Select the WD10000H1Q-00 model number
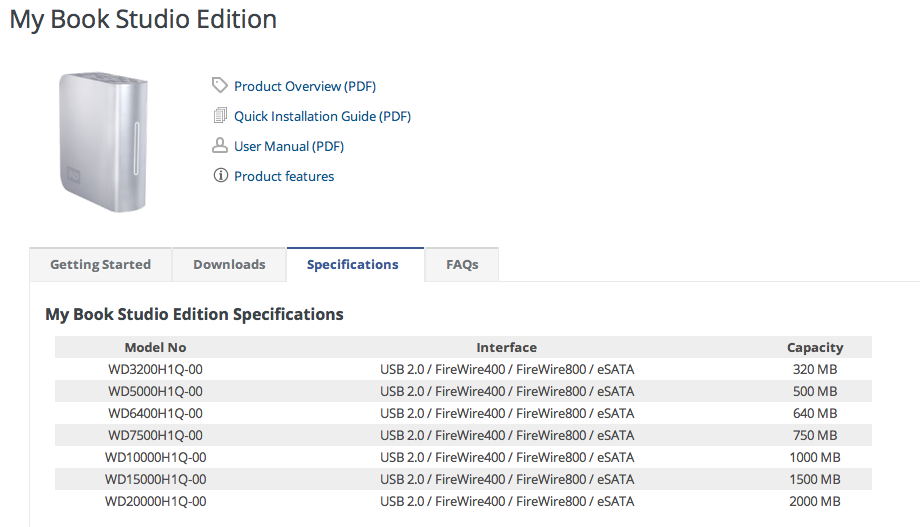 pos(155,458)
